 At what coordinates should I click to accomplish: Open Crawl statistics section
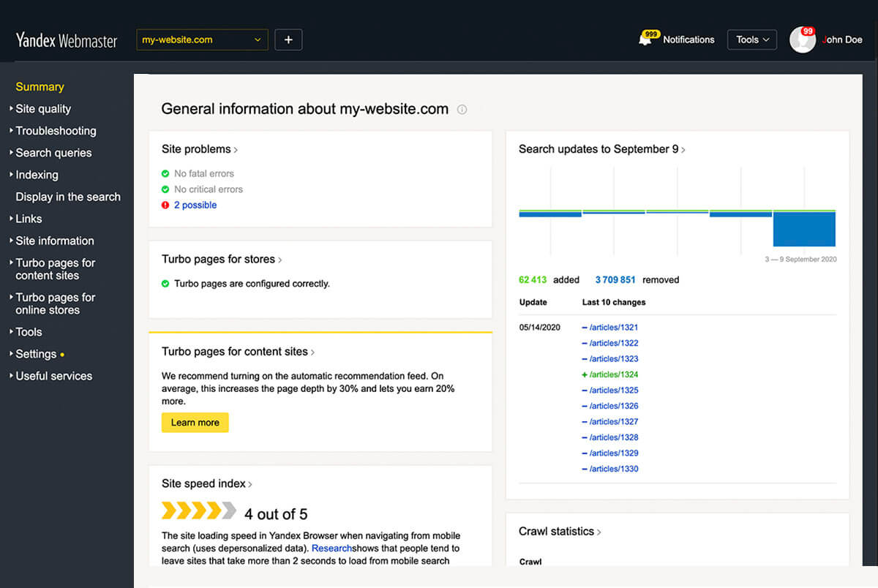pyautogui.click(x=558, y=531)
